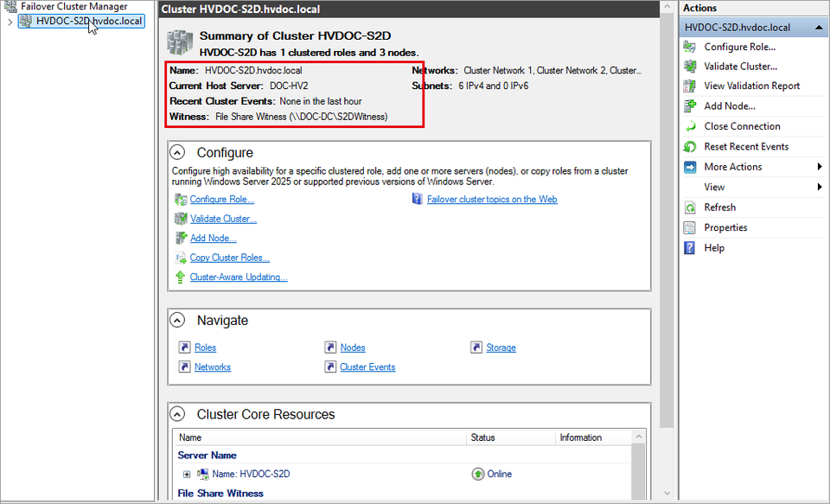Collapse the Configure section
This screenshot has height=504, width=830.
pyautogui.click(x=177, y=152)
